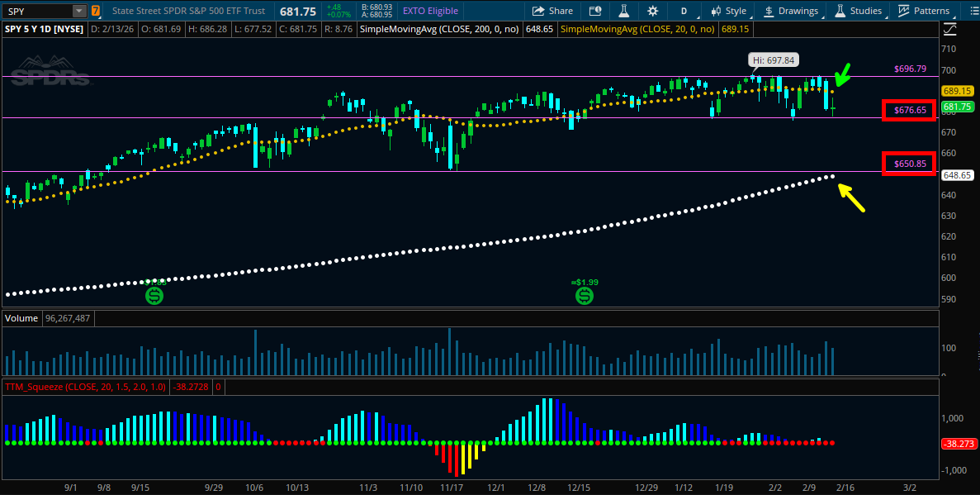Click the white 648.65 bubble on the price axis
The height and width of the screenshot is (495, 980).
point(957,175)
